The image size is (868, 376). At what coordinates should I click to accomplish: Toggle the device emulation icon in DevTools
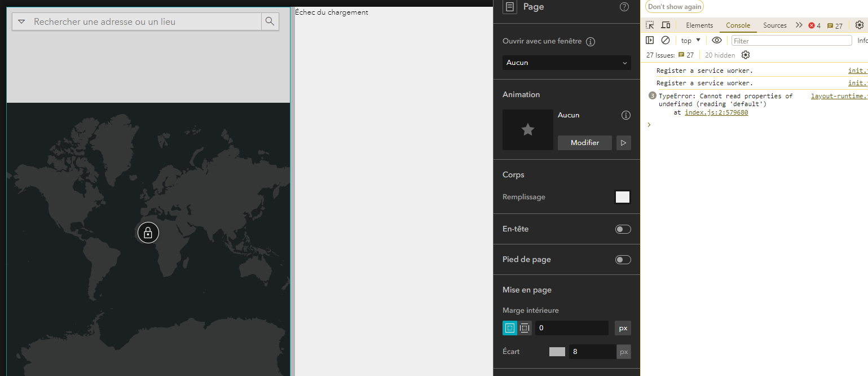[666, 25]
